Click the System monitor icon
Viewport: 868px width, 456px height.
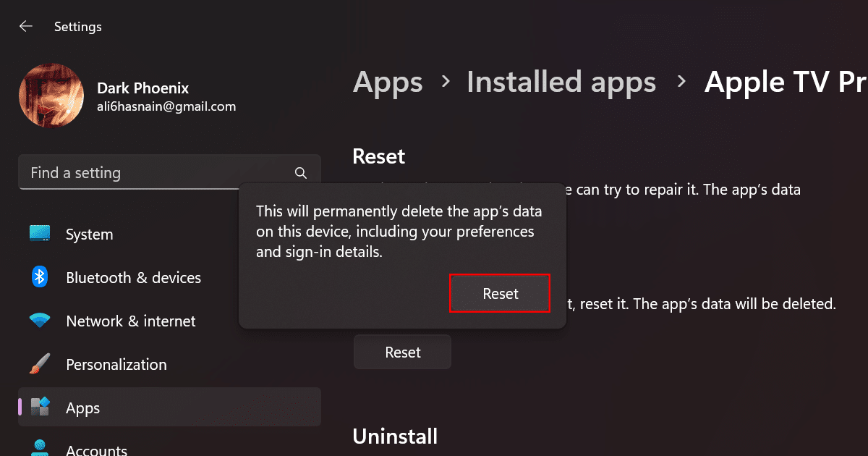[x=40, y=234]
